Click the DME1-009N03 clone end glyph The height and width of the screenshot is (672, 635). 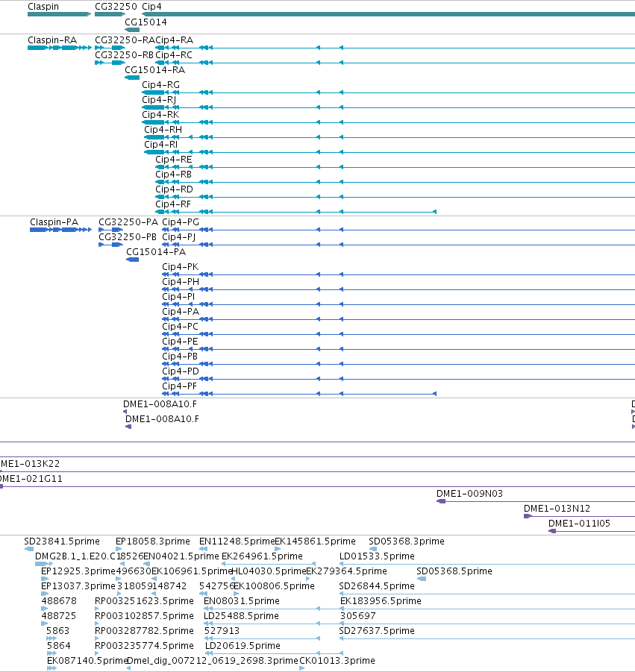coord(441,501)
